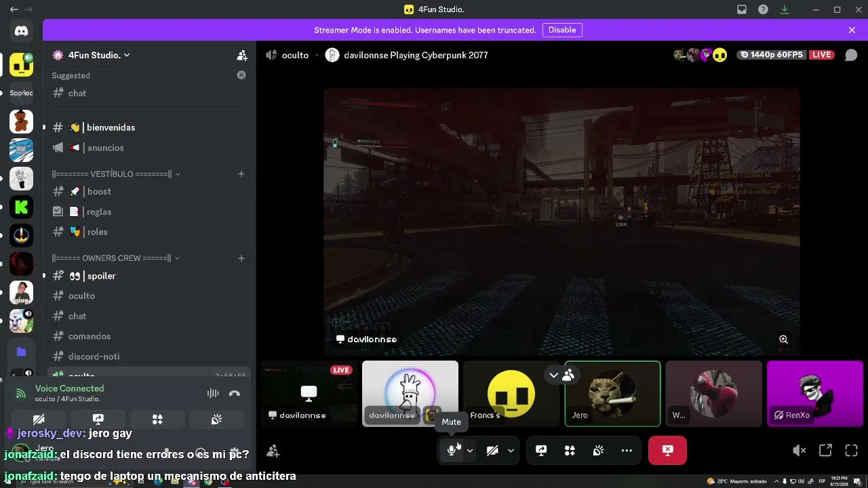
Task: Click the taskbar clock showing 19:25
Action: click(839, 481)
